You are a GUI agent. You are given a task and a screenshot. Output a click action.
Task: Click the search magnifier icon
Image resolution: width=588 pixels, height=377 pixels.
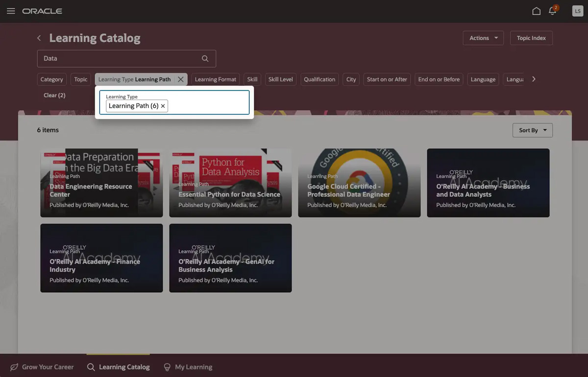tap(205, 58)
